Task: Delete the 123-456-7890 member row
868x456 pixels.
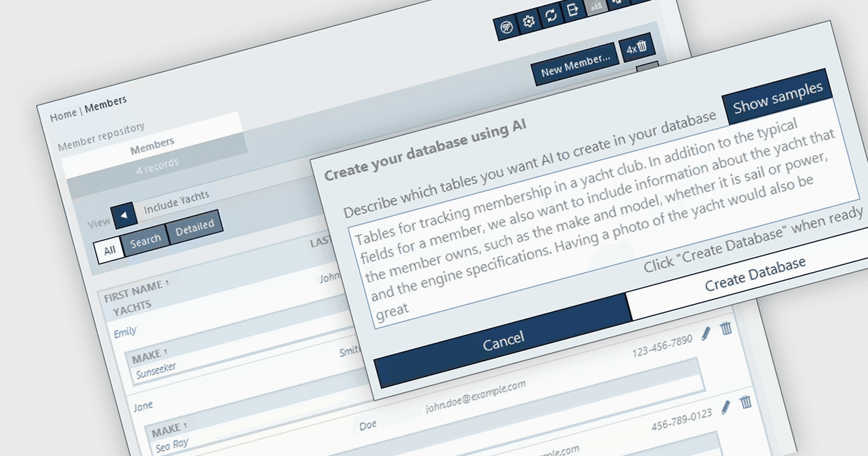Action: 726,328
